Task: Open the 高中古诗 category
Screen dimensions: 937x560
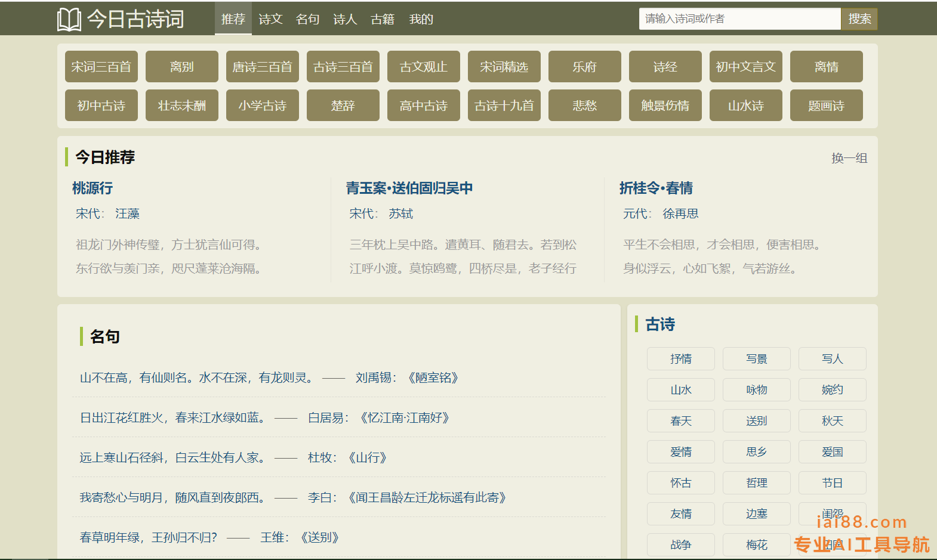Action: pos(424,105)
